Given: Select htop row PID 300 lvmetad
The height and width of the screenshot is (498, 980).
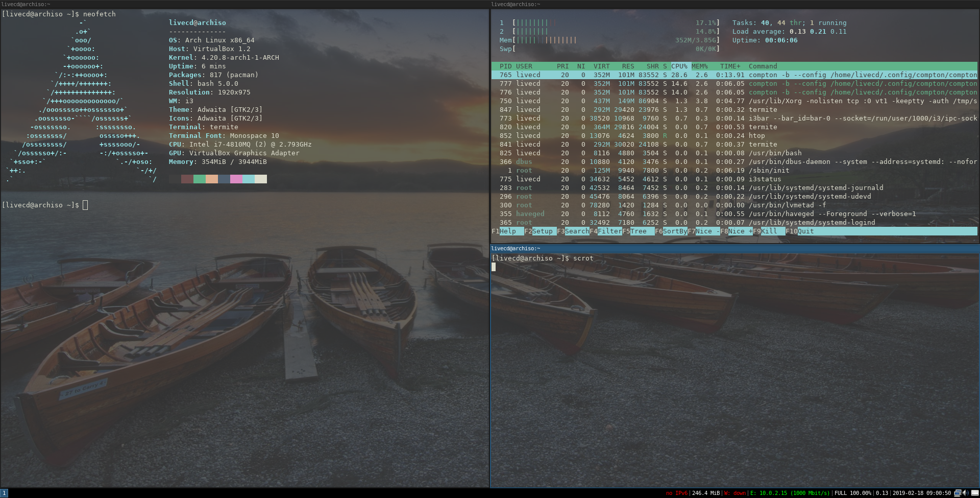Looking at the screenshot, I should coord(734,205).
